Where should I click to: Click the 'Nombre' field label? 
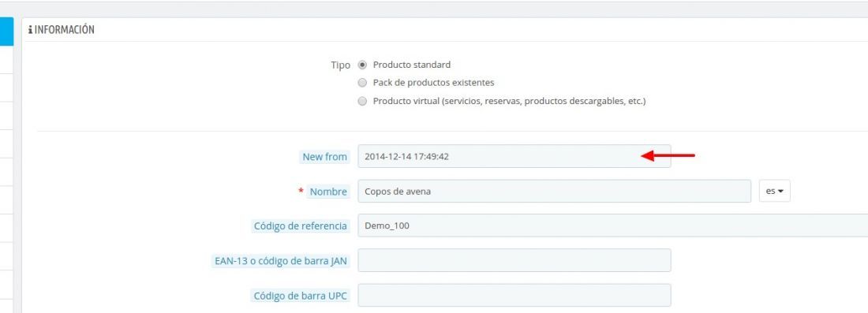coord(328,192)
